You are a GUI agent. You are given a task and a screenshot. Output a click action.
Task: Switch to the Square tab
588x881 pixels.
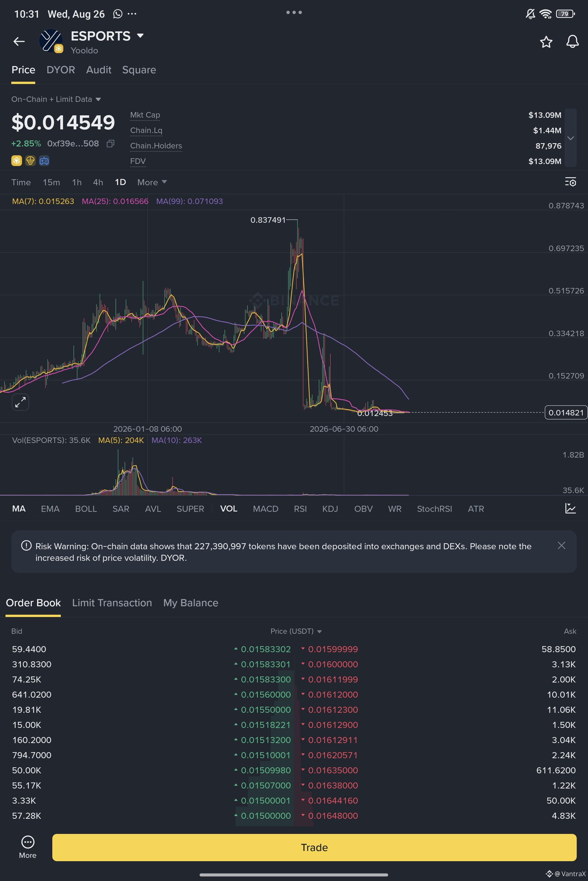(139, 70)
